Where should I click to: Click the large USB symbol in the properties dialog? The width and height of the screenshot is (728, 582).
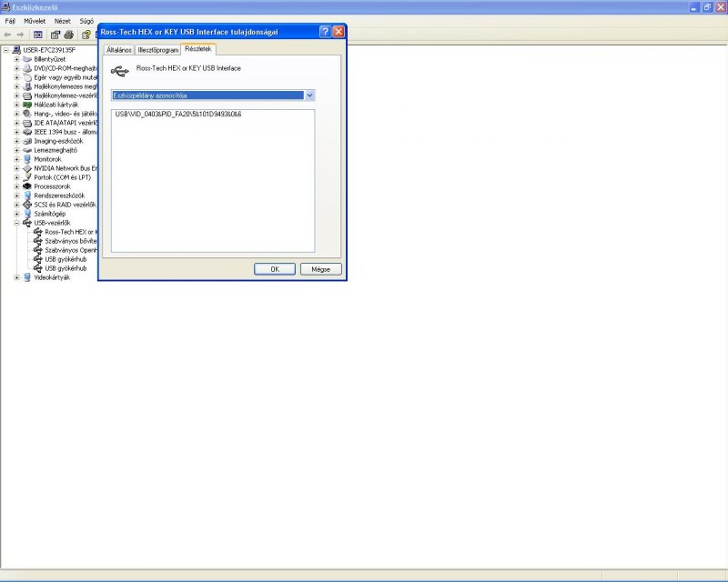click(120, 71)
